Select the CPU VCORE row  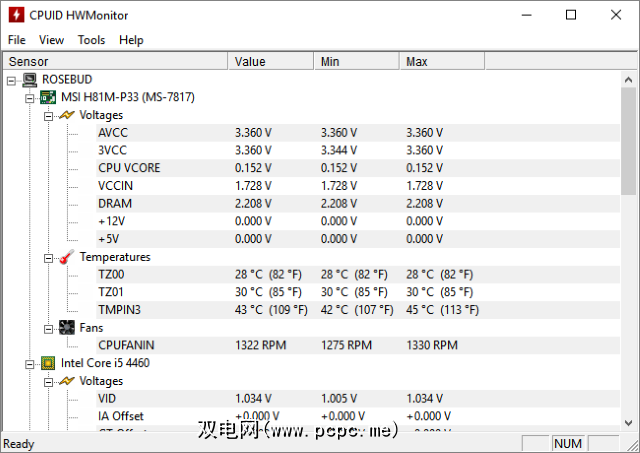point(358,168)
